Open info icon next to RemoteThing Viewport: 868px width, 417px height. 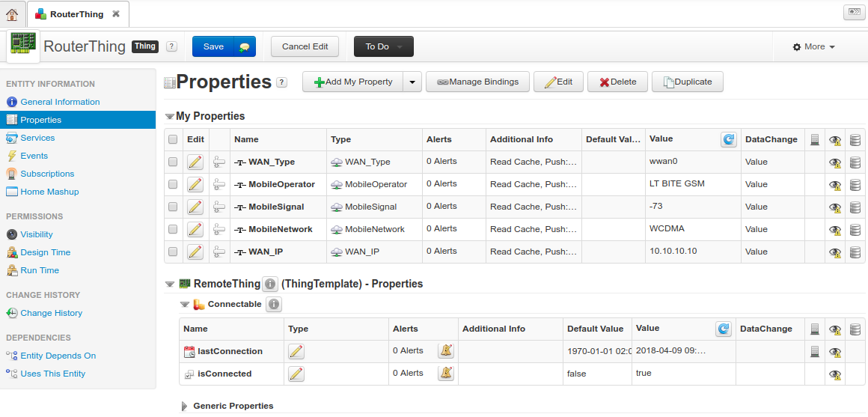[271, 284]
